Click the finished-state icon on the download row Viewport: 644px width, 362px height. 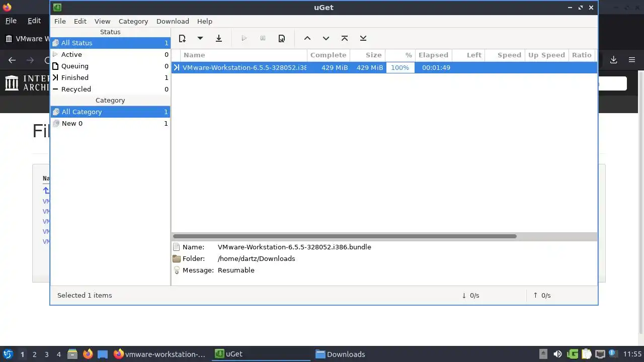pyautogui.click(x=177, y=67)
